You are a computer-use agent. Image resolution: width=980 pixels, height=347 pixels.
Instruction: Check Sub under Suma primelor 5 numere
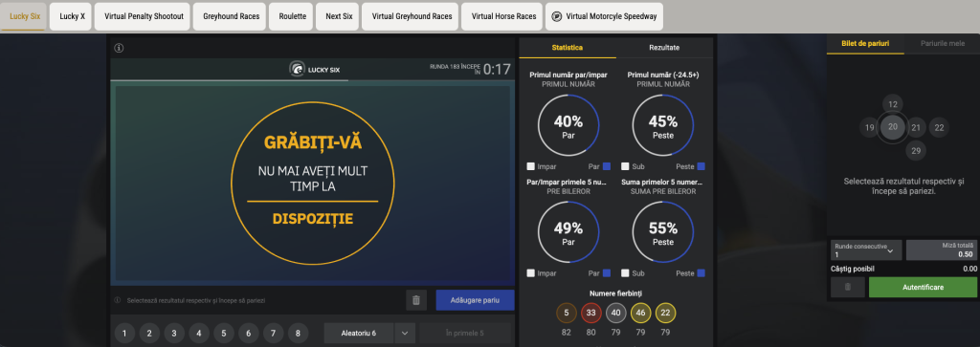pyautogui.click(x=625, y=273)
